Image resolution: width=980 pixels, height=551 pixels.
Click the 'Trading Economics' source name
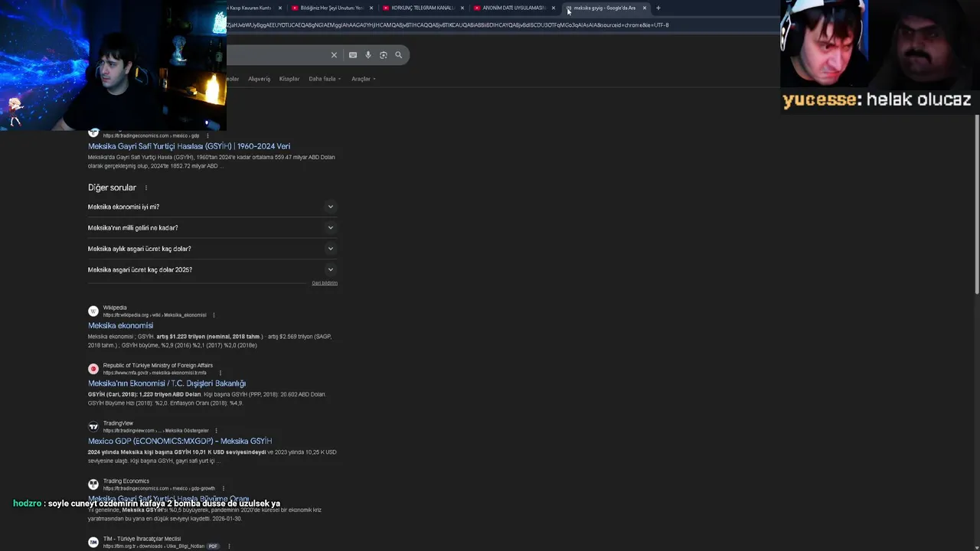(x=126, y=481)
